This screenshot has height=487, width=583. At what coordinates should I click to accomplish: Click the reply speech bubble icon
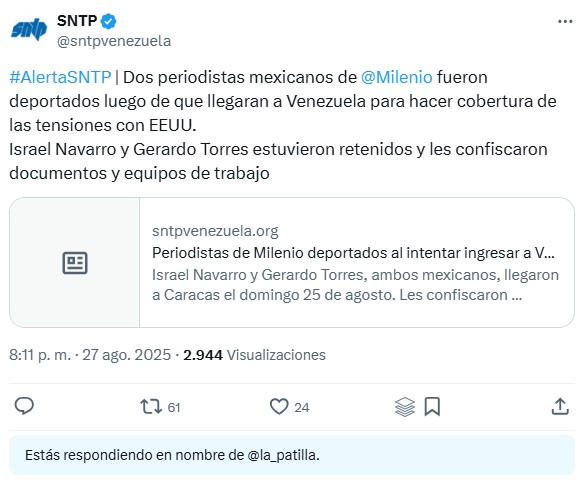pyautogui.click(x=24, y=406)
